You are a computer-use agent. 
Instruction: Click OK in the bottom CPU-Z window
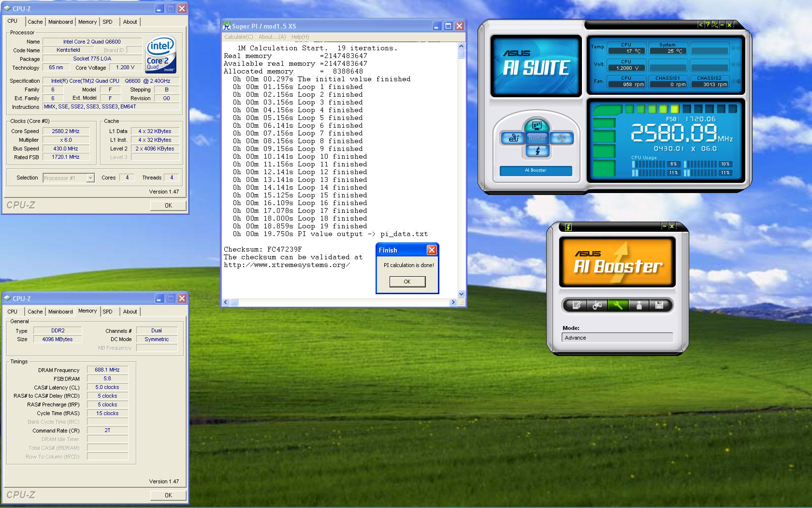(x=168, y=495)
